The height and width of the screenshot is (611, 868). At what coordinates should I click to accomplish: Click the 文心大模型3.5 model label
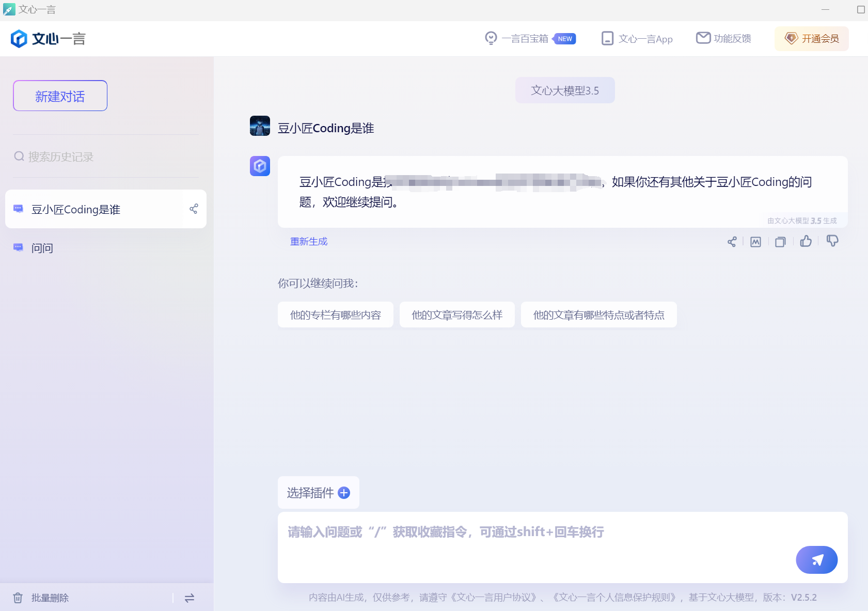(565, 90)
